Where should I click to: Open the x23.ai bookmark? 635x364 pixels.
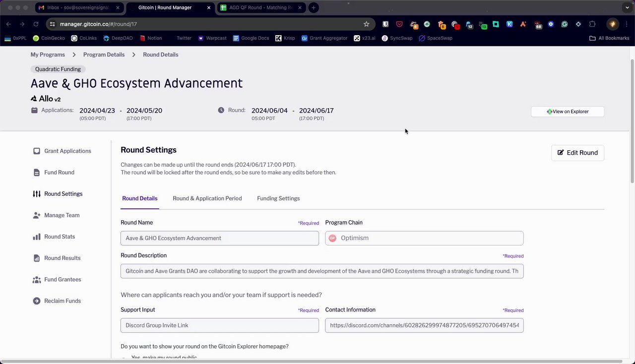(x=365, y=38)
